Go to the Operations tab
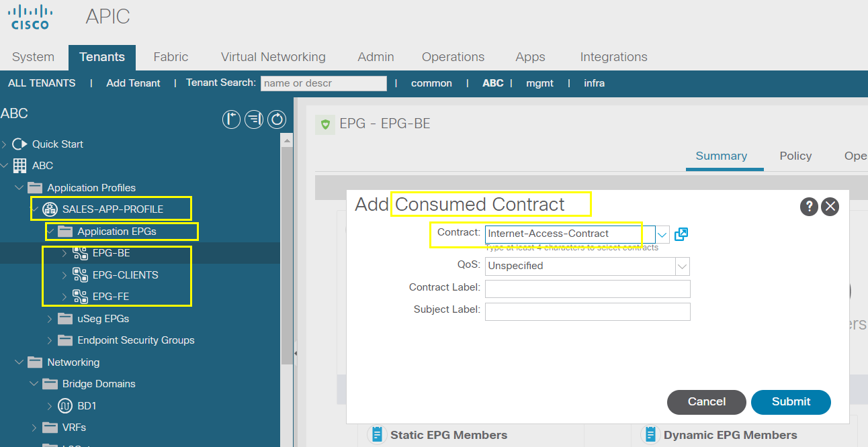The height and width of the screenshot is (447, 868). coord(453,57)
